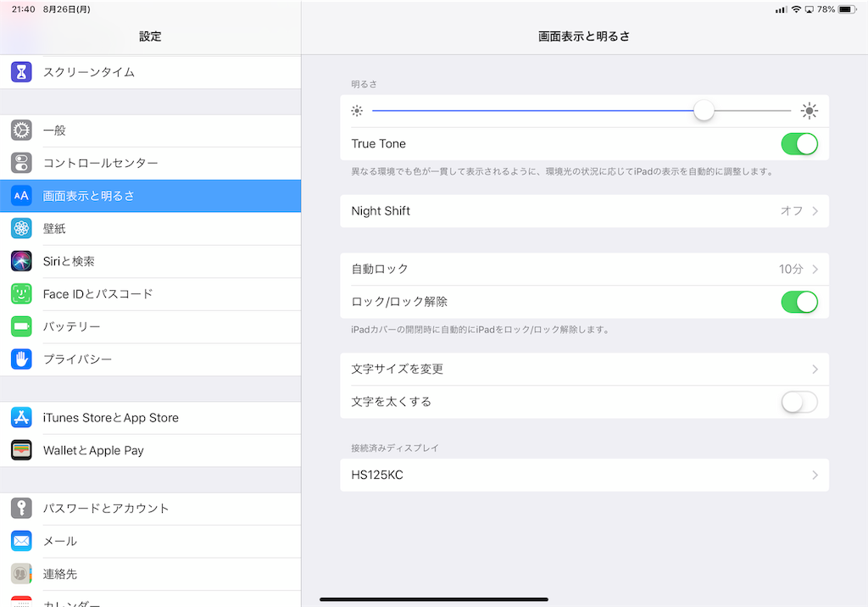Image resolution: width=868 pixels, height=607 pixels.
Task: Open Face IDとパスコード settings
Action: [x=151, y=293]
